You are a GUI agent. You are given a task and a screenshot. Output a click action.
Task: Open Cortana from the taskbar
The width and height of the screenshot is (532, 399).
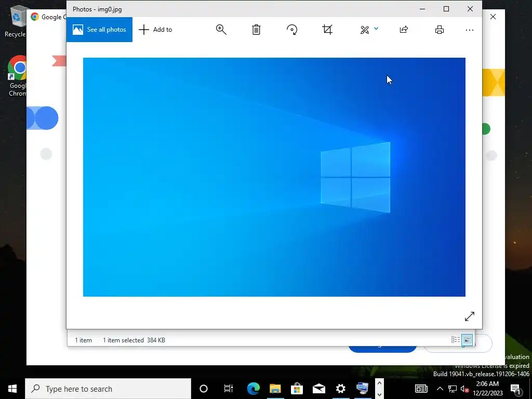(x=204, y=389)
